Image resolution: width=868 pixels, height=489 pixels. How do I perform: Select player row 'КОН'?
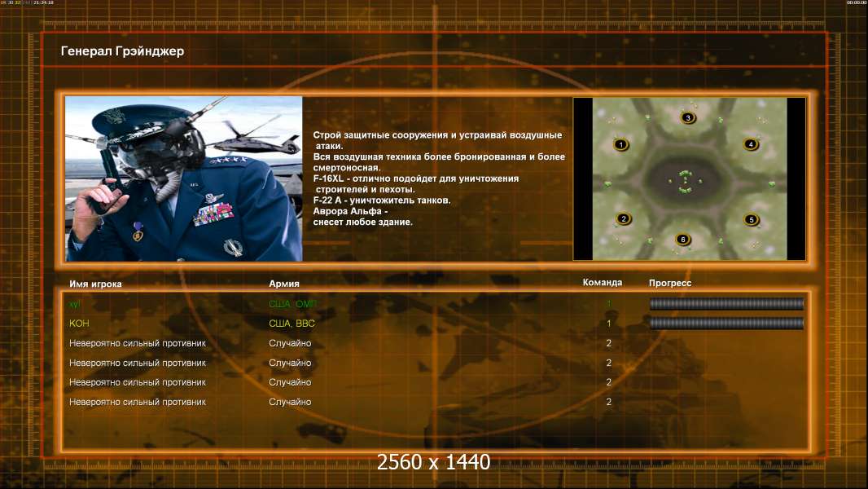[x=79, y=324]
